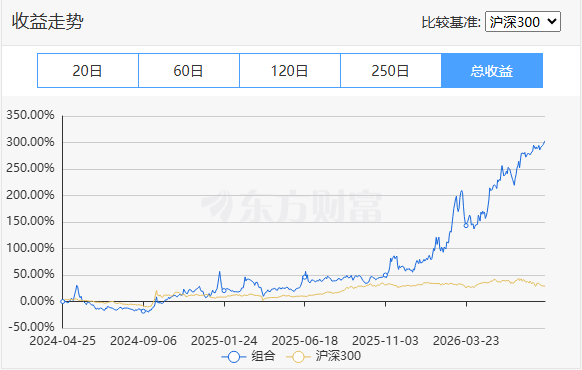Switch to the 250日 tab
This screenshot has height=370, width=582.
pyautogui.click(x=390, y=71)
